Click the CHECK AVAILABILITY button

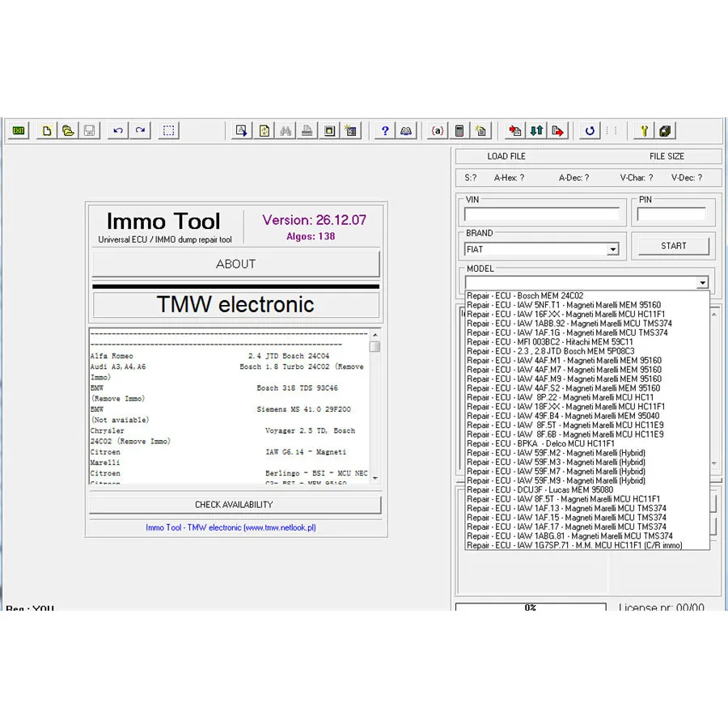[x=235, y=505]
